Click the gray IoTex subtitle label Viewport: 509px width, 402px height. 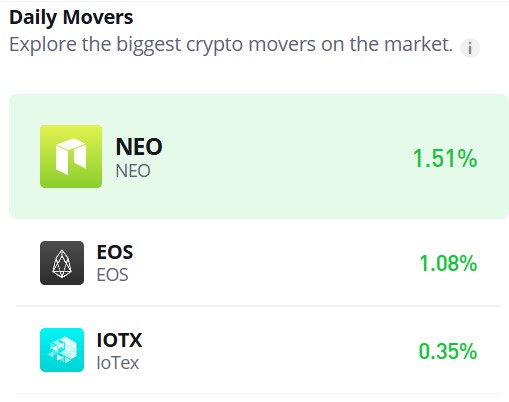click(x=118, y=363)
